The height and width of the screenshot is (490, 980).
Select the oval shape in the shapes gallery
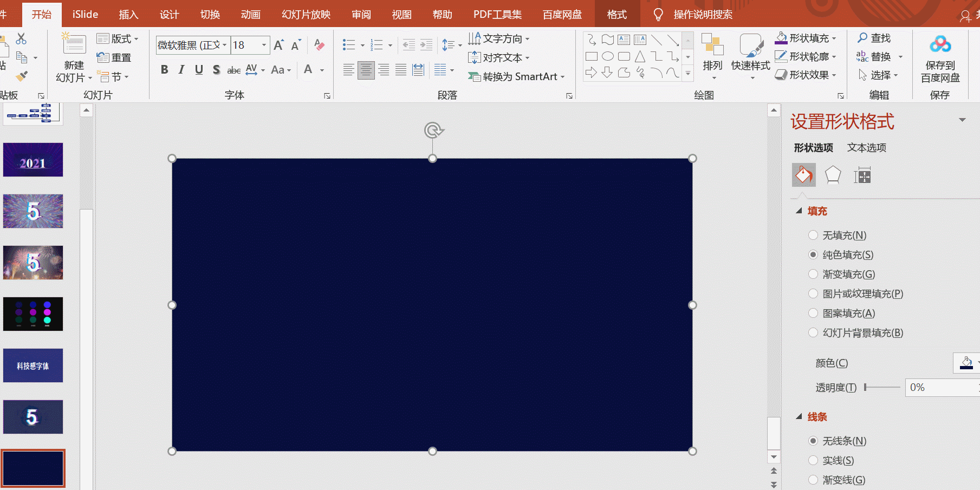(x=608, y=56)
